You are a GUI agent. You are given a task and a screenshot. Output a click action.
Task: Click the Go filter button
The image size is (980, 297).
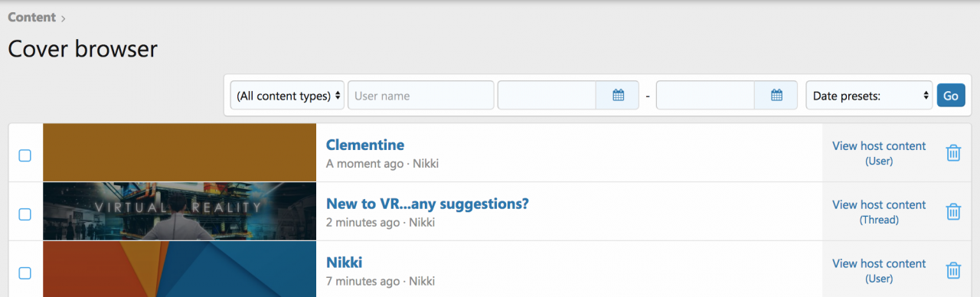(951, 96)
